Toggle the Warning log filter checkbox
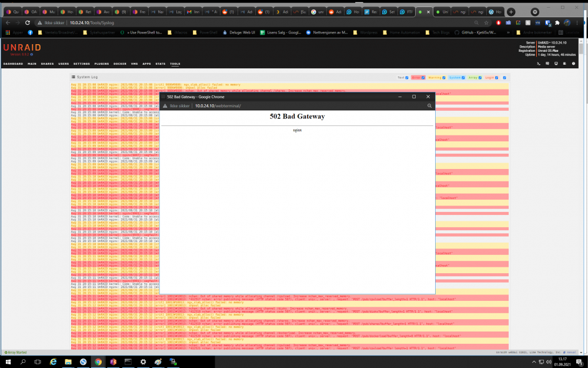Viewport: 588px width, 368px height. click(443, 78)
